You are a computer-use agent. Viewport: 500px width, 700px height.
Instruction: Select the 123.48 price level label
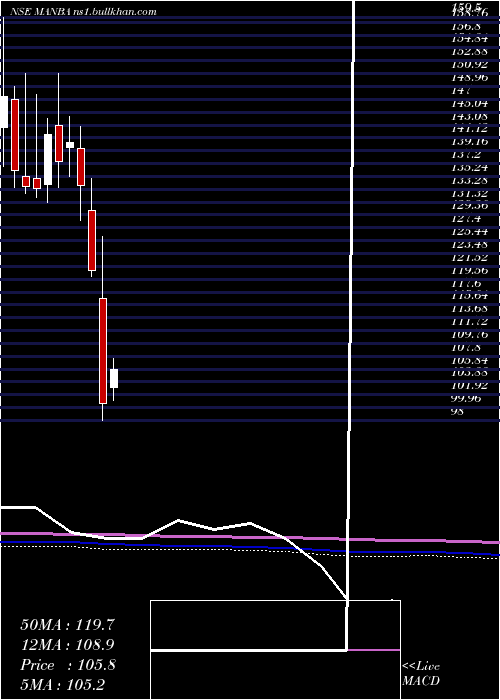click(469, 245)
